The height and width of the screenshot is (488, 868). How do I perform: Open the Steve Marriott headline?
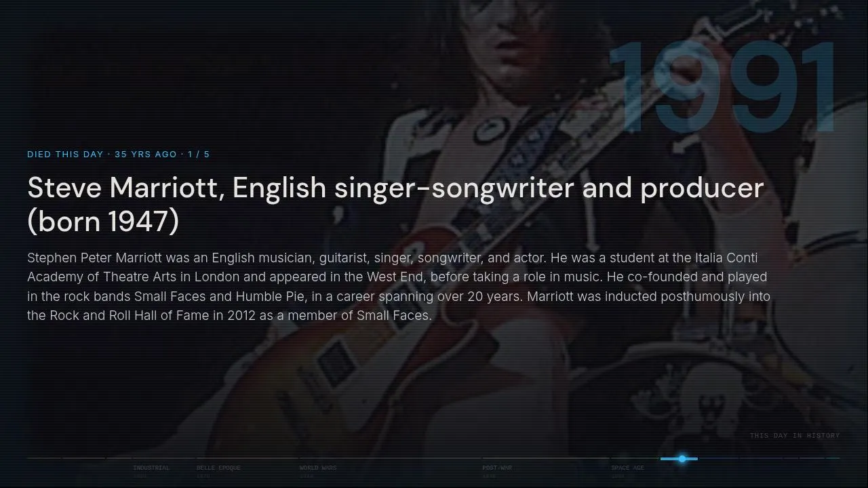point(395,205)
